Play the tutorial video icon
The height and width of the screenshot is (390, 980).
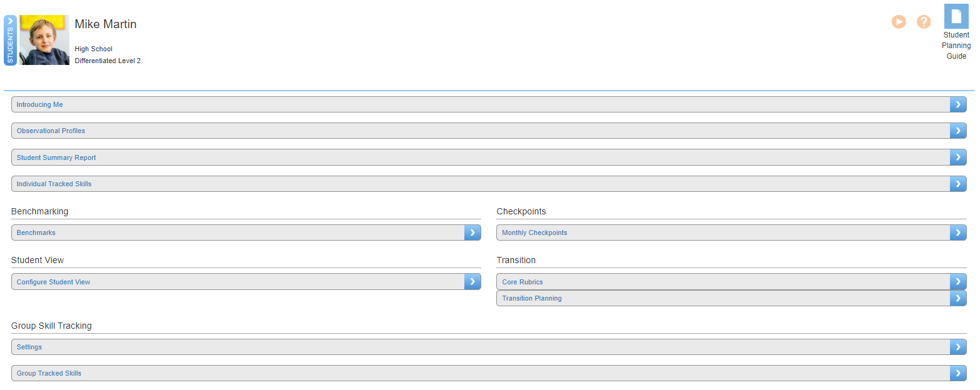(899, 22)
